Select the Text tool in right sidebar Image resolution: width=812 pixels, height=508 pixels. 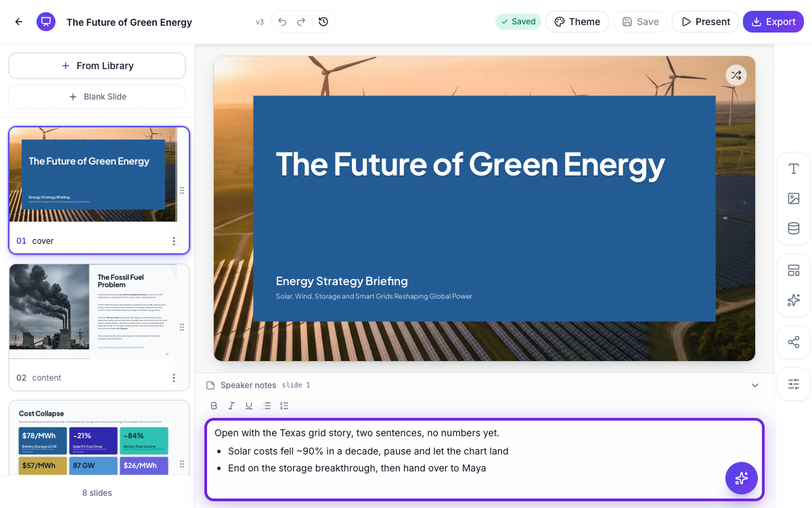click(x=794, y=169)
